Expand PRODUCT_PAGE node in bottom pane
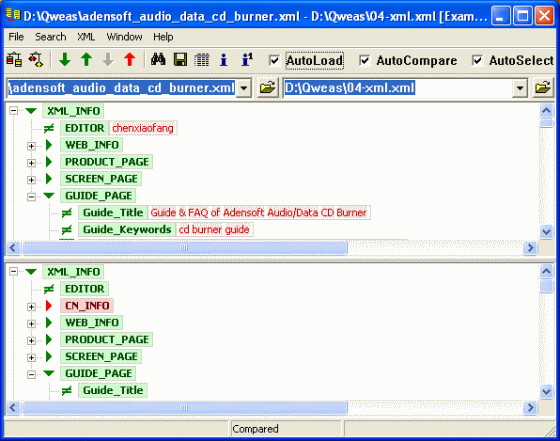Viewport: 560px width, 441px height. 31,340
